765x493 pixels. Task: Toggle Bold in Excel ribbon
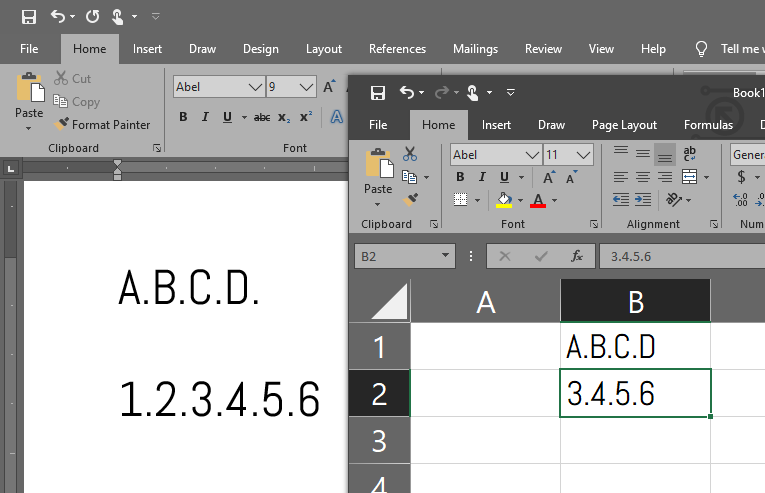[460, 177]
